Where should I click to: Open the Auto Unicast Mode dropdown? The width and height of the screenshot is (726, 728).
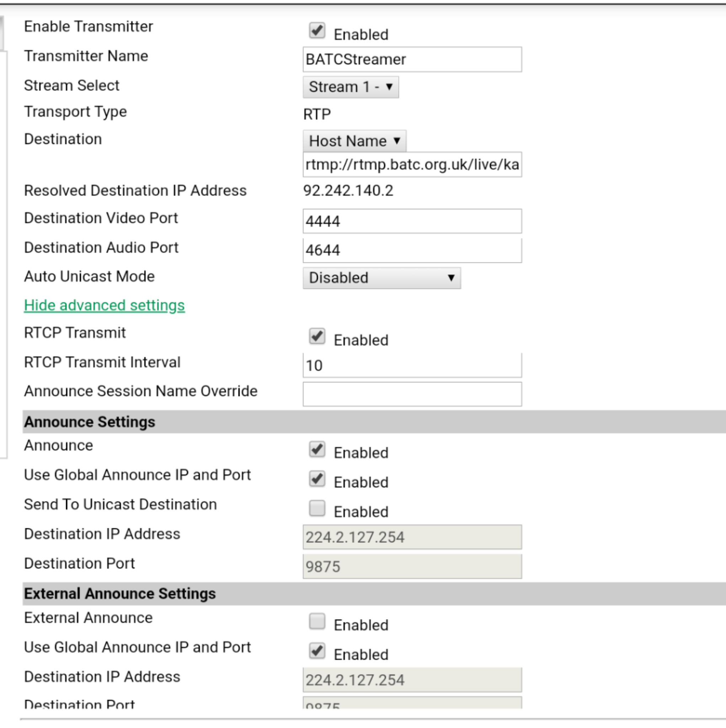[x=381, y=278]
